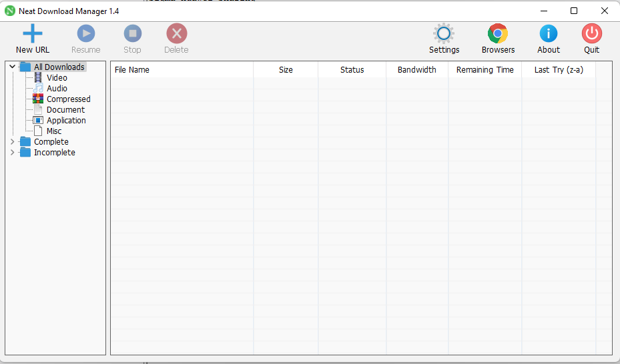This screenshot has width=620, height=364.
Task: Select the Application category label
Action: tap(66, 121)
